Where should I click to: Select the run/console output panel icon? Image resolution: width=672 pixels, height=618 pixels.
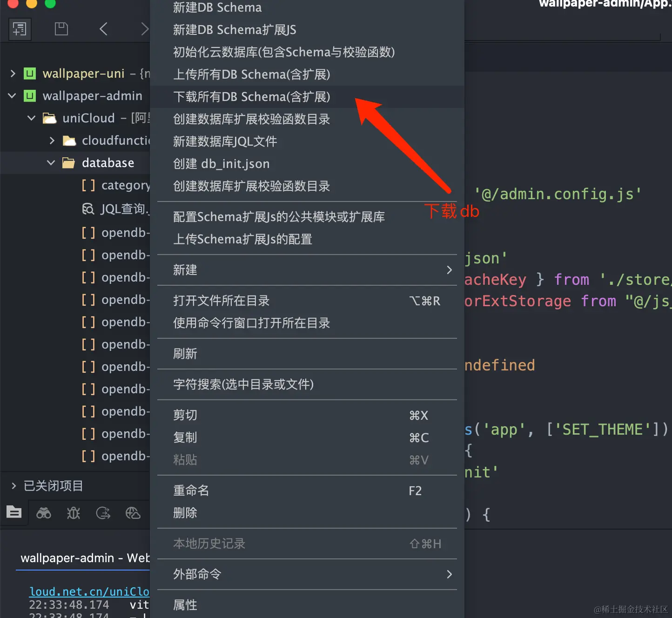103,513
